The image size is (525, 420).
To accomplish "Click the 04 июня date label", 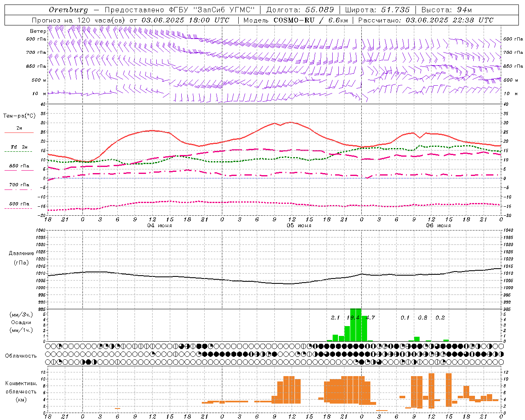I will click(x=160, y=226).
